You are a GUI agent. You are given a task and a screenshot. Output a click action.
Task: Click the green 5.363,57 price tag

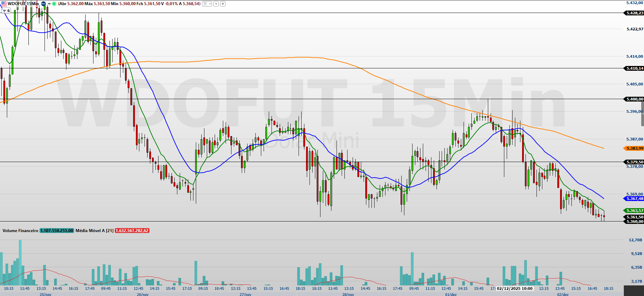pyautogui.click(x=634, y=211)
